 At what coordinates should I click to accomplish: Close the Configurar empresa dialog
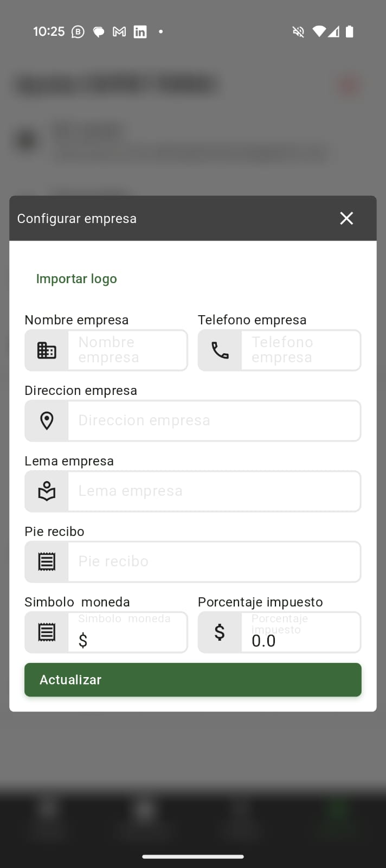[x=346, y=218]
